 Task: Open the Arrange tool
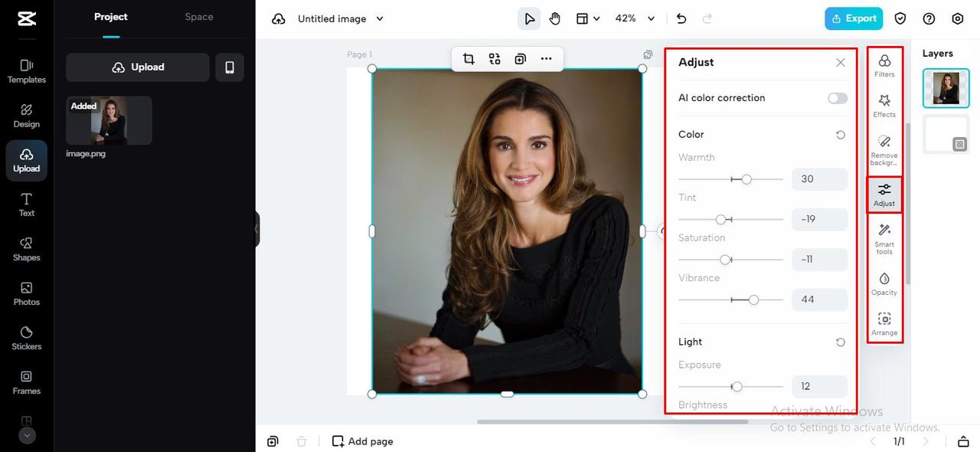point(884,324)
